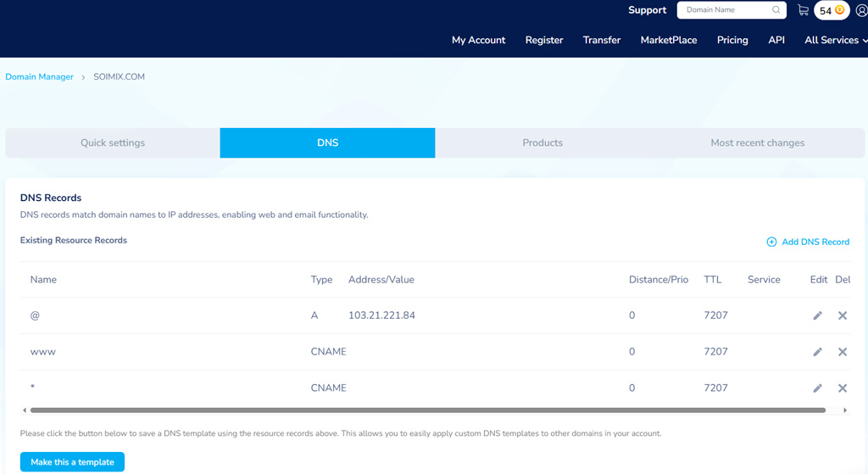Click the horizontal table scrollbar

coord(428,410)
